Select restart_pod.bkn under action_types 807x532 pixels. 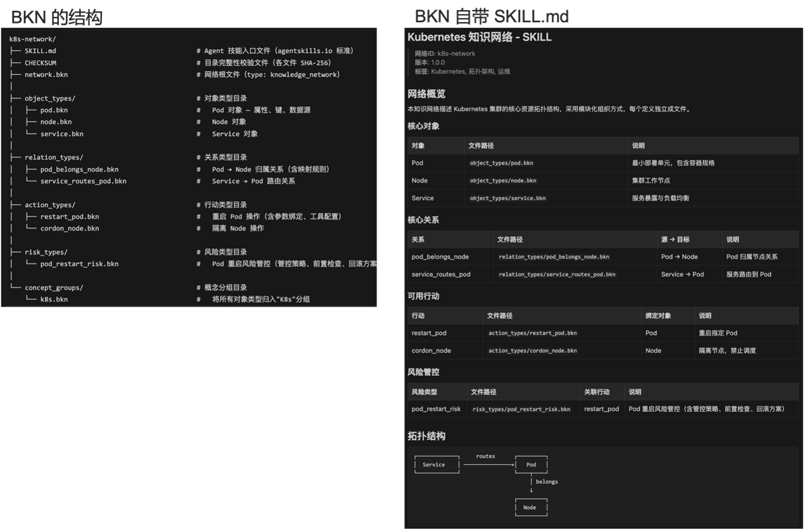(70, 216)
